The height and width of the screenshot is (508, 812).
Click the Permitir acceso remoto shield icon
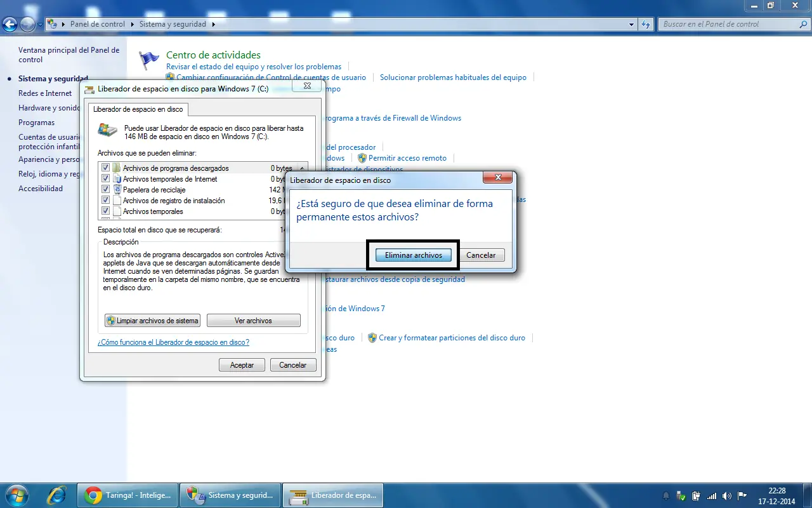click(x=362, y=158)
